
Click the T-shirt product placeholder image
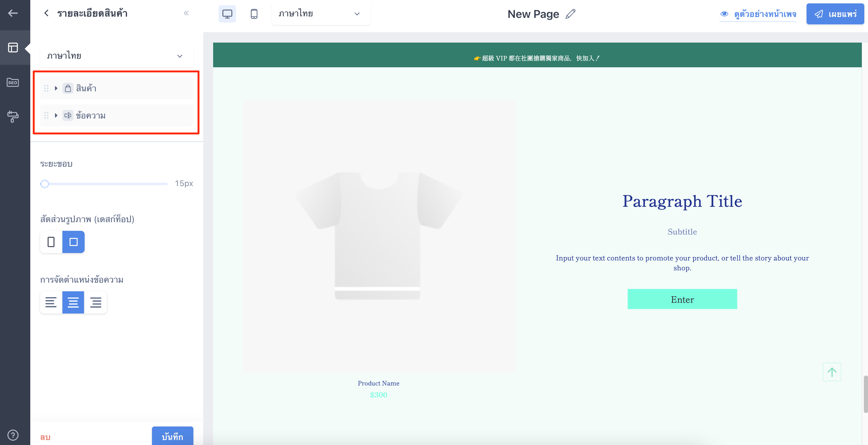click(x=378, y=236)
